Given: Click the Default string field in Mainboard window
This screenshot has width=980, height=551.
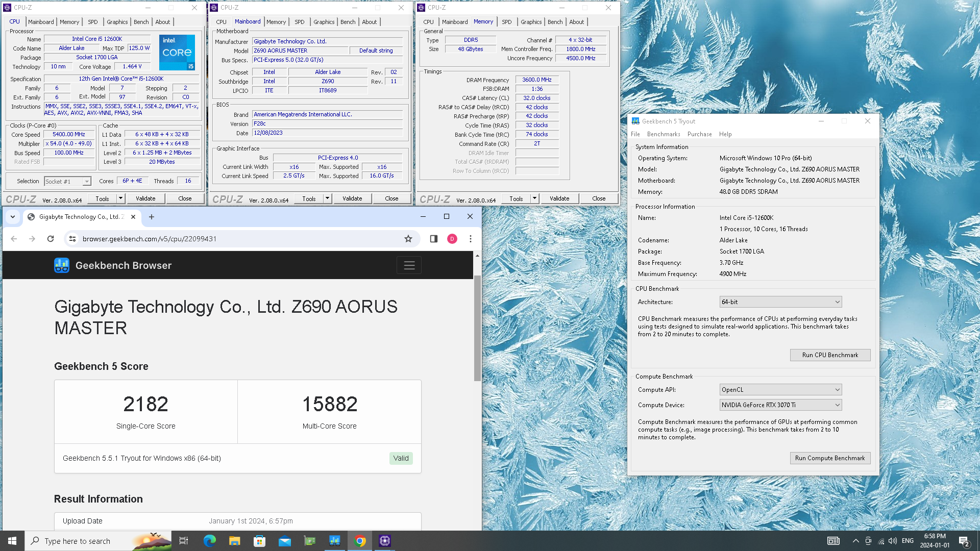Looking at the screenshot, I should (376, 51).
